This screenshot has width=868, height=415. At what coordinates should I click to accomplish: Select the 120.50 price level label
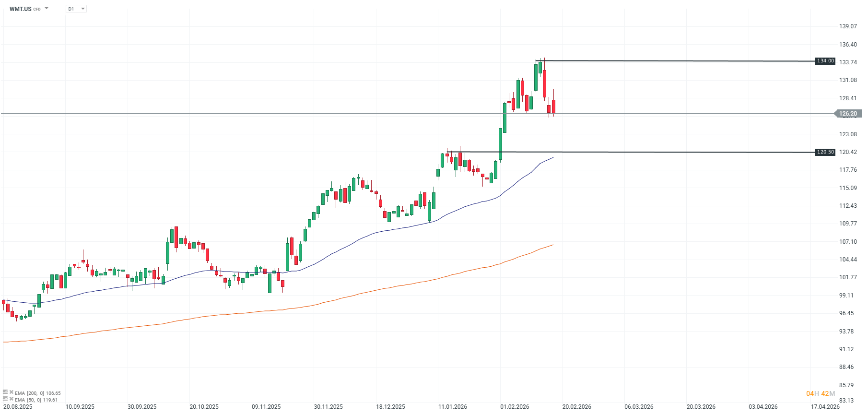825,152
